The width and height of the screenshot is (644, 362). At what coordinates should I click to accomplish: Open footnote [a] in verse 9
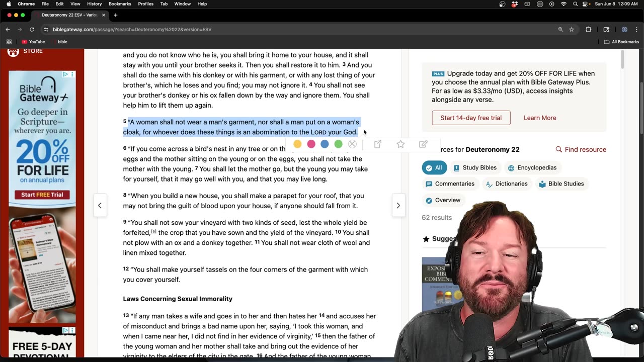click(153, 231)
